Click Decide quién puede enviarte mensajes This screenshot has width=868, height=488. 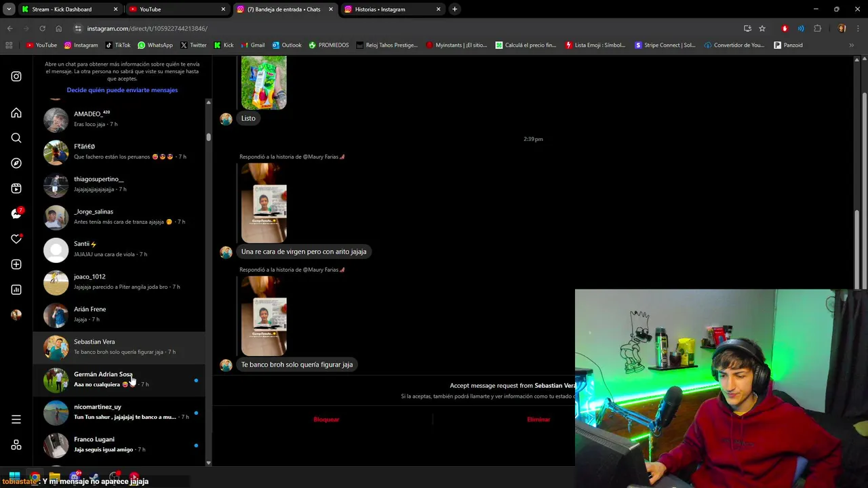coord(122,90)
